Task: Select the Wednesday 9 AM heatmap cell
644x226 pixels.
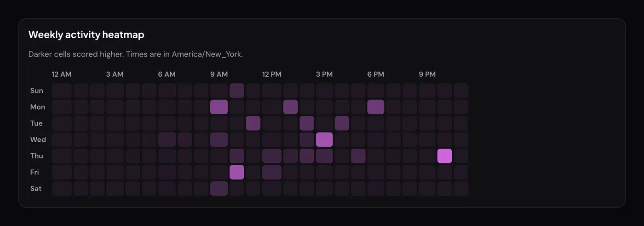Action: point(219,139)
